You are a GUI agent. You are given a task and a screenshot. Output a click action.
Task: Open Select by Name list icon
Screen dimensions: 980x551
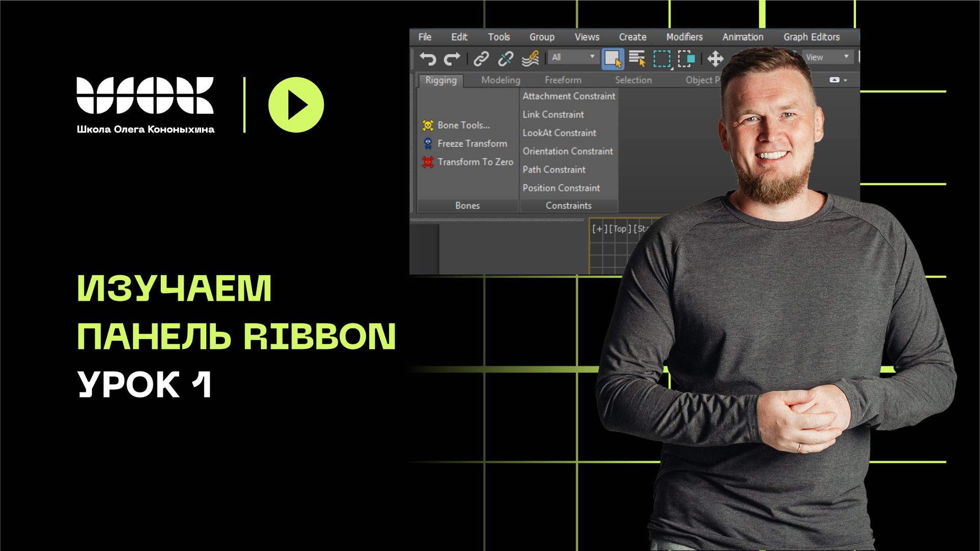click(637, 59)
